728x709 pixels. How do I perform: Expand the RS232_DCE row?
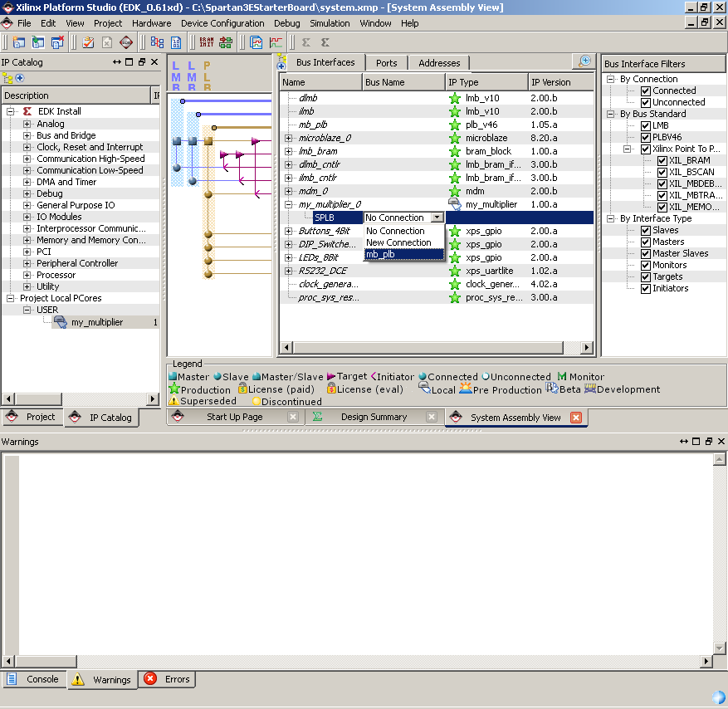(x=288, y=271)
